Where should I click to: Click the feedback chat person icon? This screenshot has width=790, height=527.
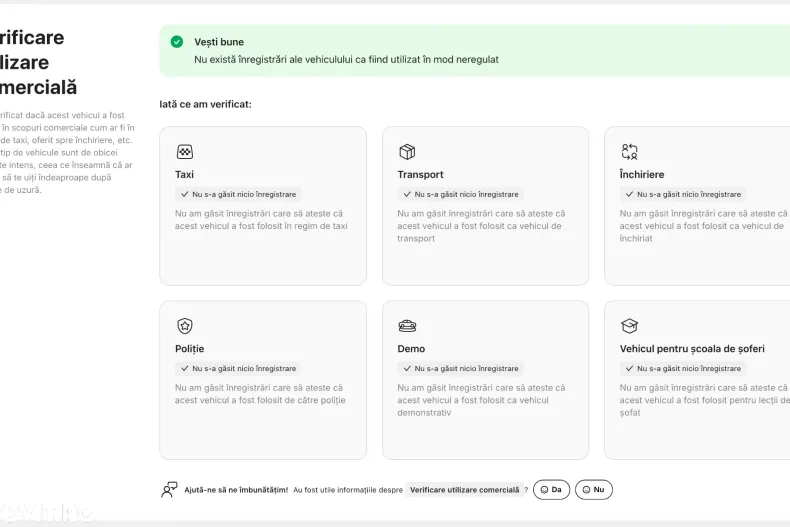(x=169, y=490)
